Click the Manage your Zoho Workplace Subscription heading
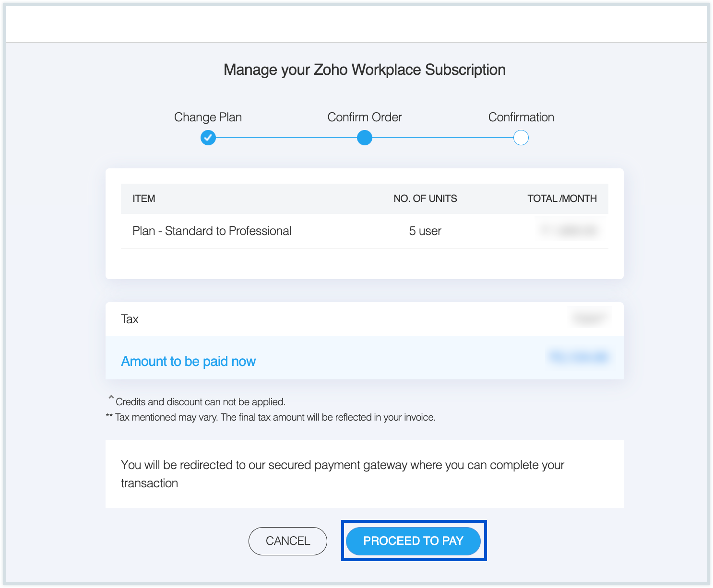Image resolution: width=713 pixels, height=588 pixels. tap(365, 70)
